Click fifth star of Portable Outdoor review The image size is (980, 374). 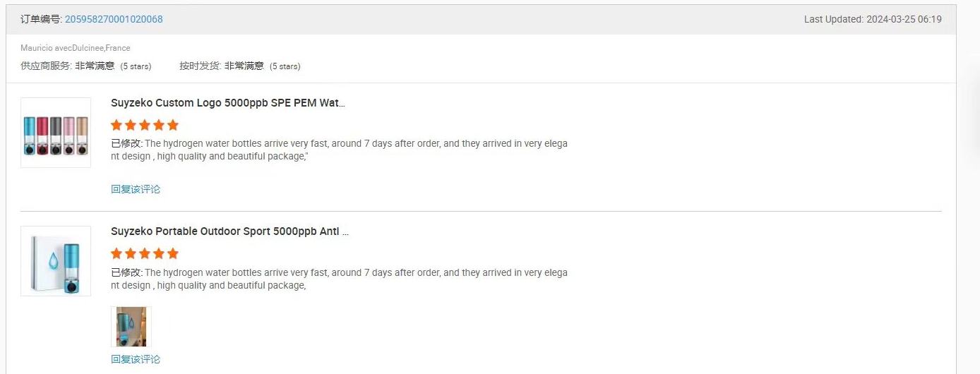pyautogui.click(x=173, y=253)
